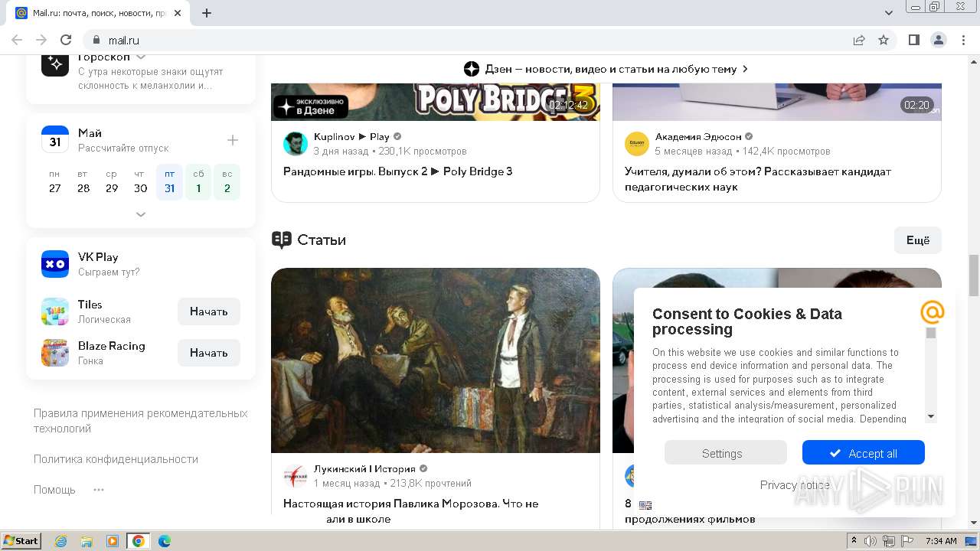Click Chrome taskbar icon
Image resolution: width=980 pixels, height=551 pixels.
coord(138,541)
